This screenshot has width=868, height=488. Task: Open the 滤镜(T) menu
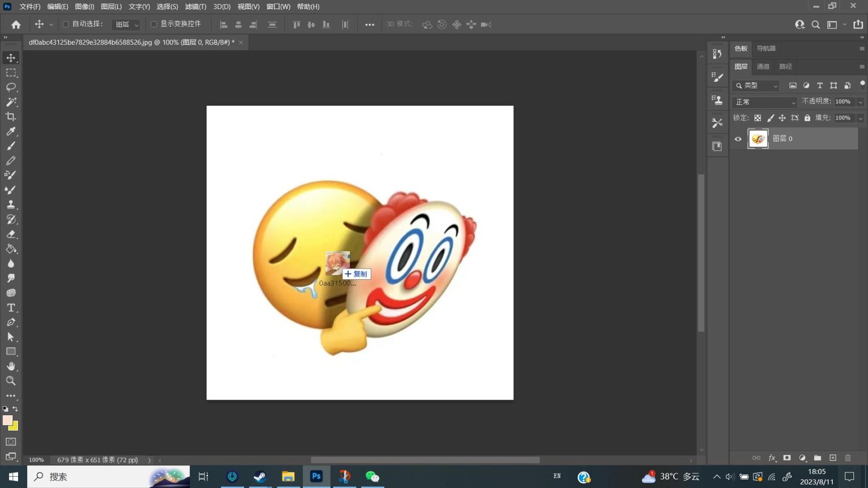[x=195, y=7]
